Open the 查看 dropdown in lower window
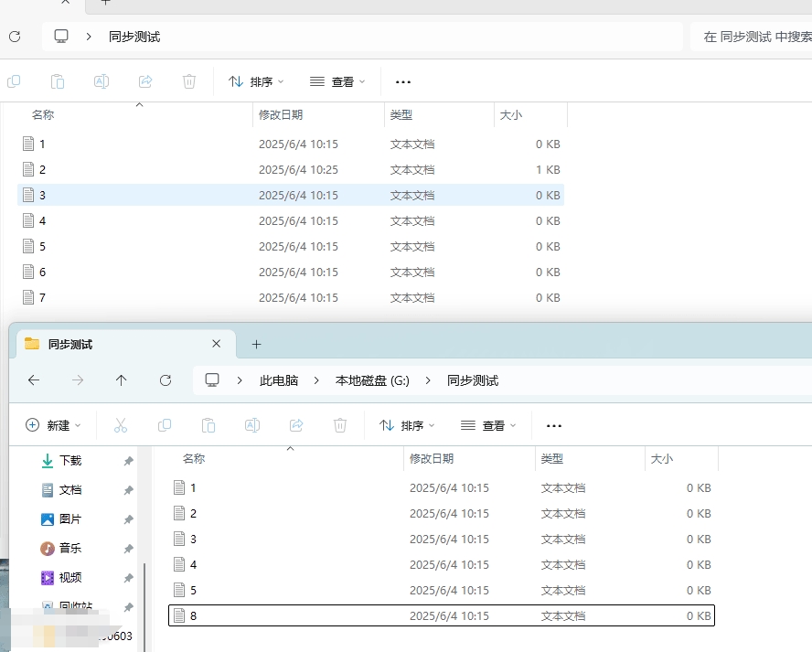This screenshot has height=652, width=812. click(x=488, y=425)
